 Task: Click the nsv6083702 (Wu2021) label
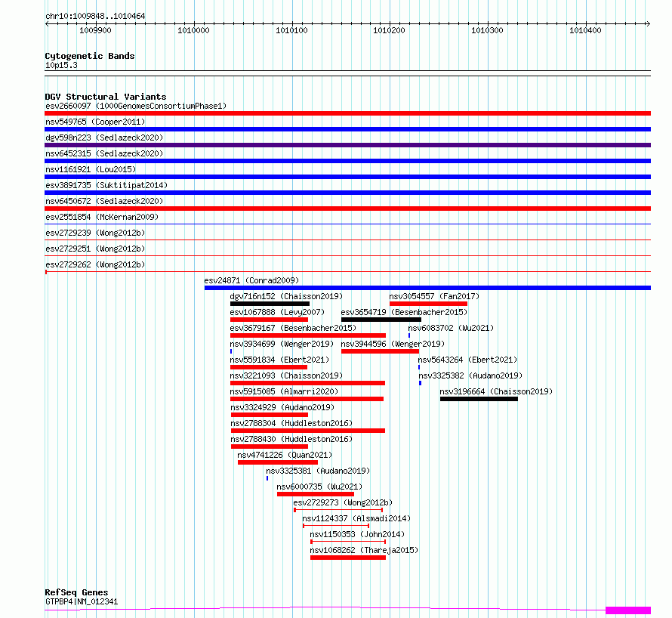coord(451,328)
